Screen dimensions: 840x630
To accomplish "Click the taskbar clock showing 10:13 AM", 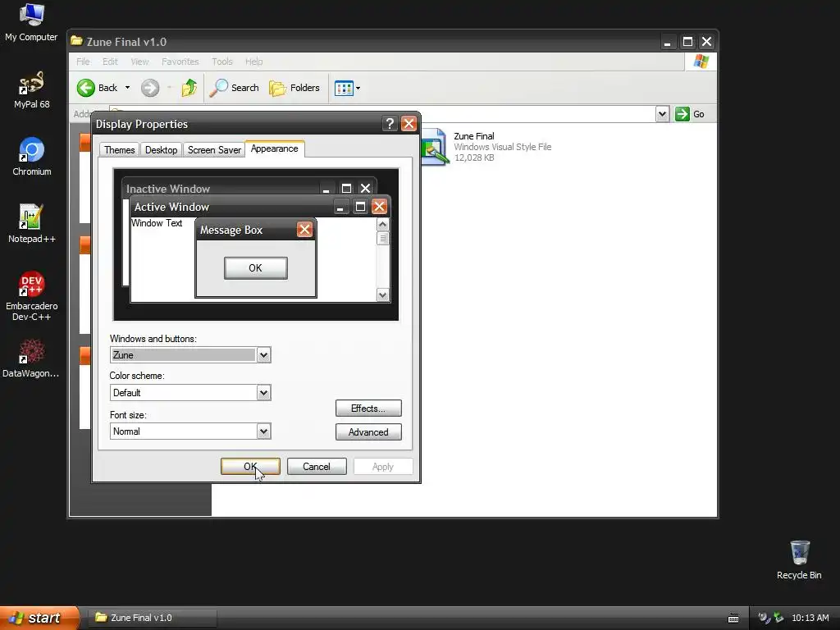I will (x=810, y=618).
